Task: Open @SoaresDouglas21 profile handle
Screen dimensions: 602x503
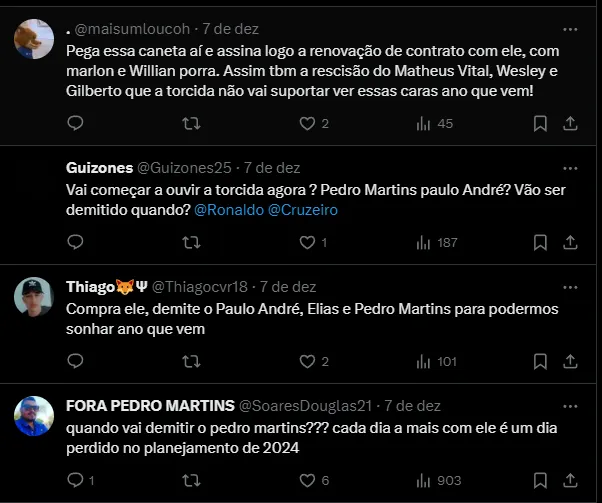Action: pyautogui.click(x=303, y=405)
